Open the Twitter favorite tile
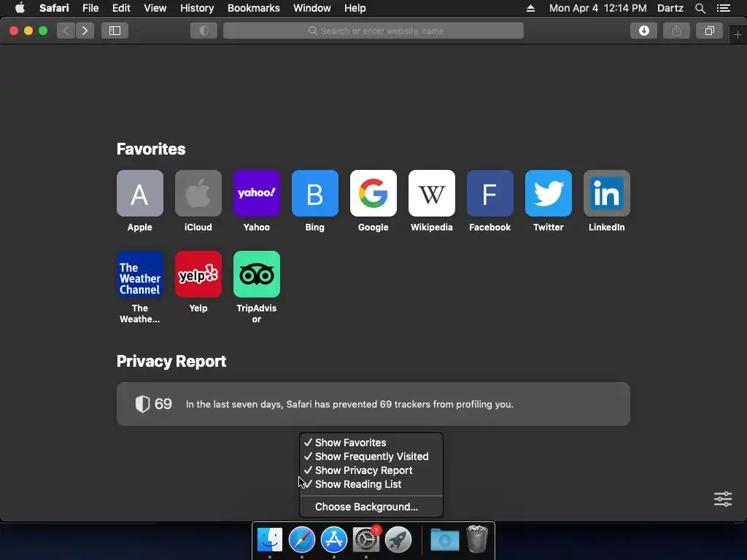Screen dimensions: 747x560 [x=549, y=193]
